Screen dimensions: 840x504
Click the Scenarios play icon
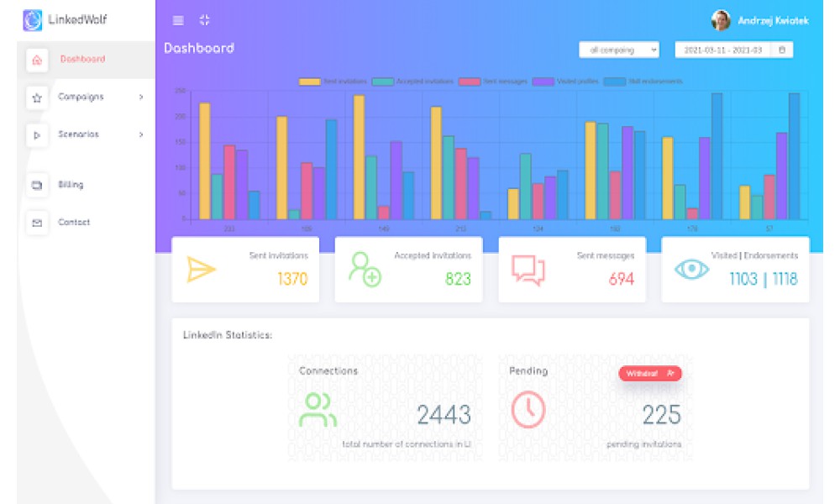coord(37,135)
